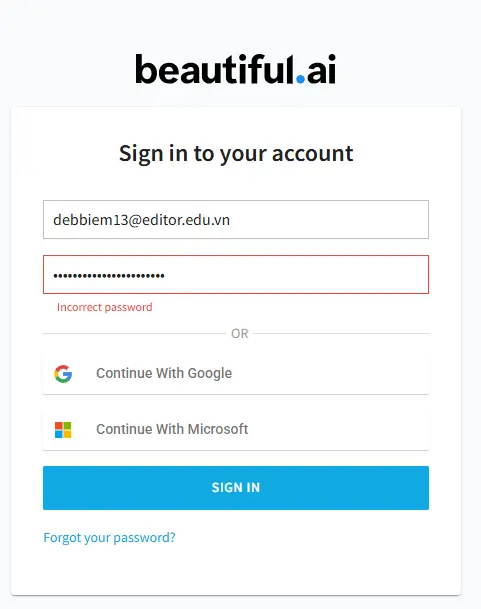This screenshot has width=481, height=609.
Task: Click the 'Continue With Microsoft' label text
Action: [172, 429]
